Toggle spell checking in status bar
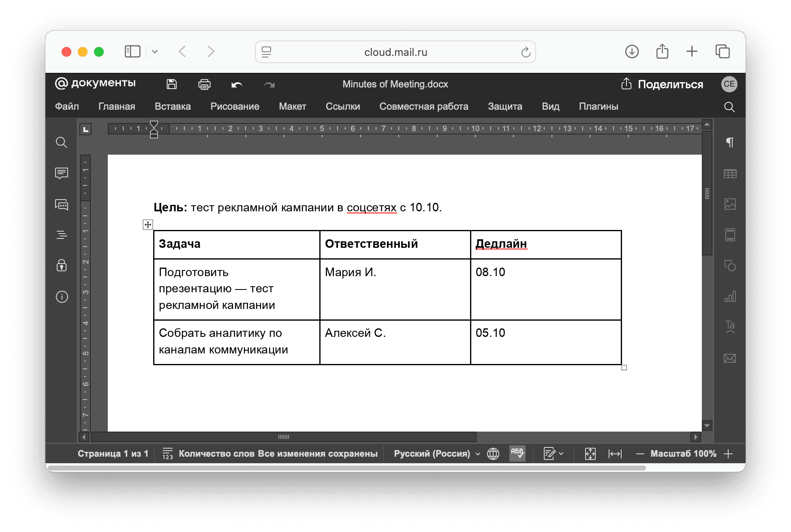This screenshot has height=532, width=791. click(517, 453)
